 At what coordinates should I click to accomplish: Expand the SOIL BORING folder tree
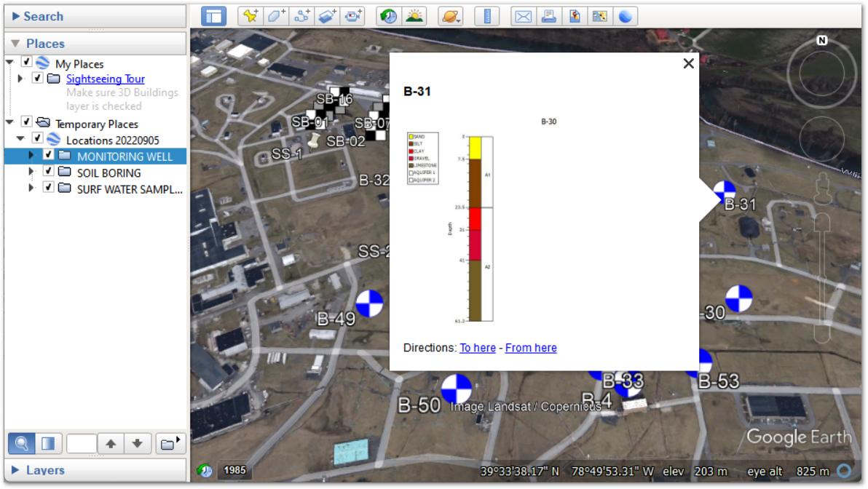tap(31, 172)
